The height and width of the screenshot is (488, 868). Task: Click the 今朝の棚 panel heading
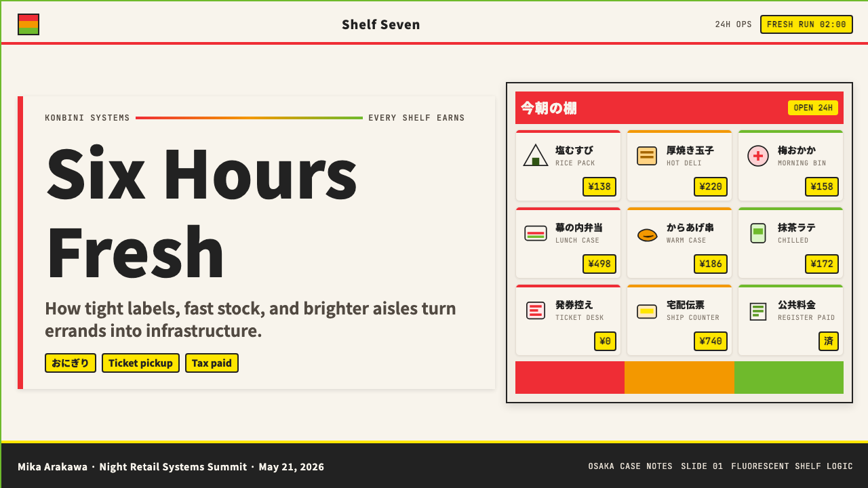pyautogui.click(x=549, y=108)
